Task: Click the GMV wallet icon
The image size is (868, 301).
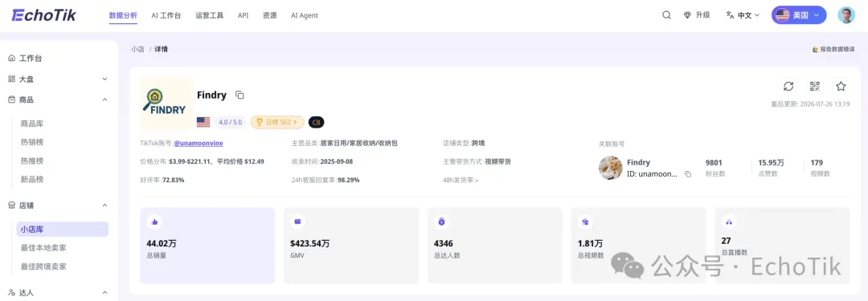Action: 298,222
